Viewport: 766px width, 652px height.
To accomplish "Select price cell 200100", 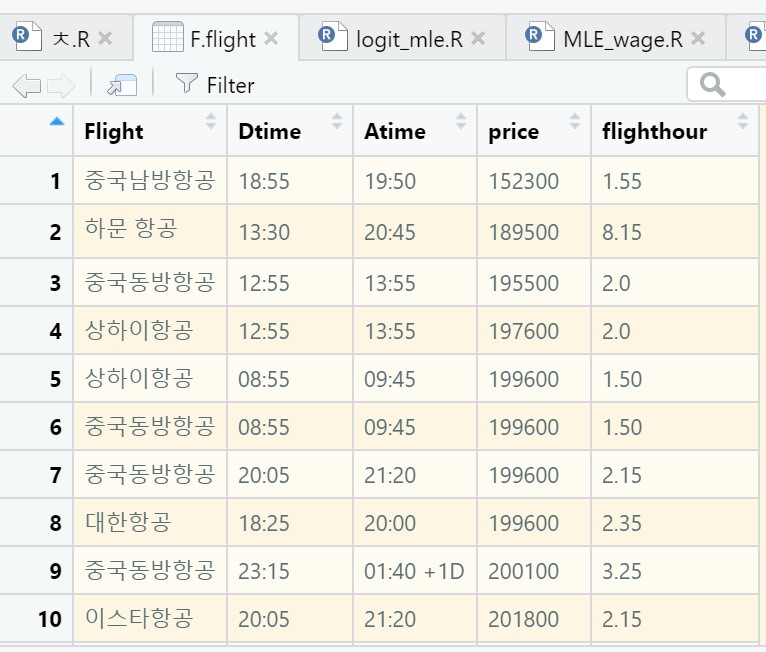I will 534,571.
